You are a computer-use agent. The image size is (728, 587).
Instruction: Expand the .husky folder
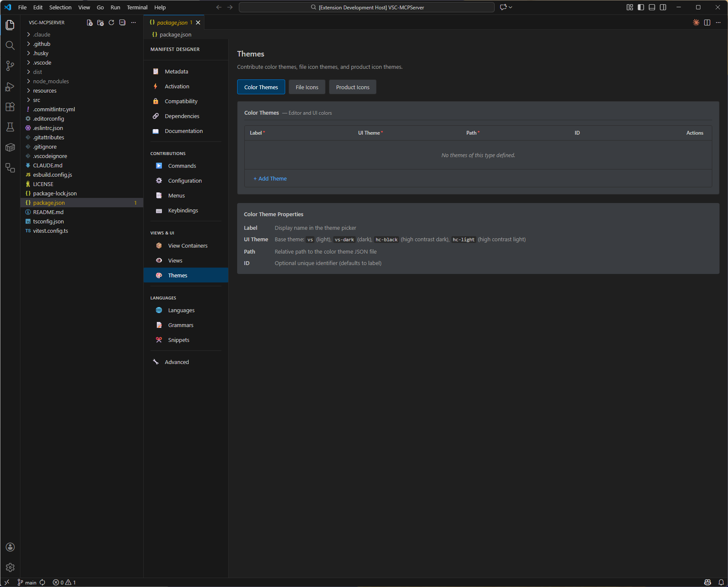pos(82,53)
